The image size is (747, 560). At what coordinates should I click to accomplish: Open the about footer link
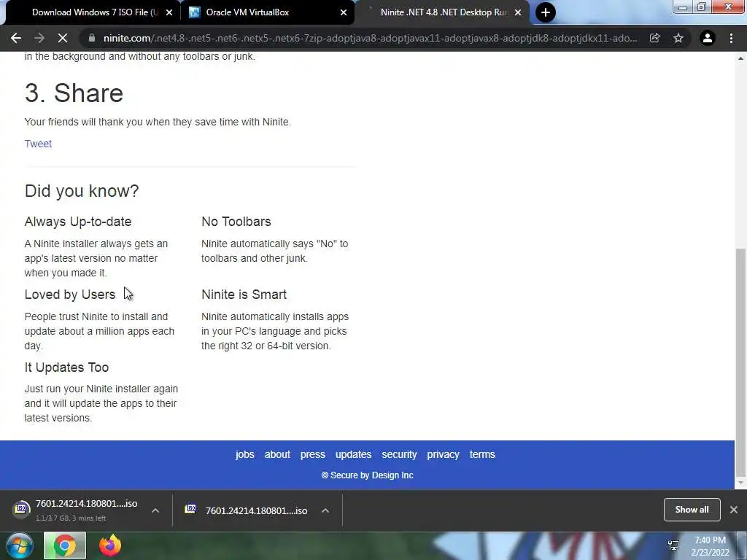[x=277, y=455]
